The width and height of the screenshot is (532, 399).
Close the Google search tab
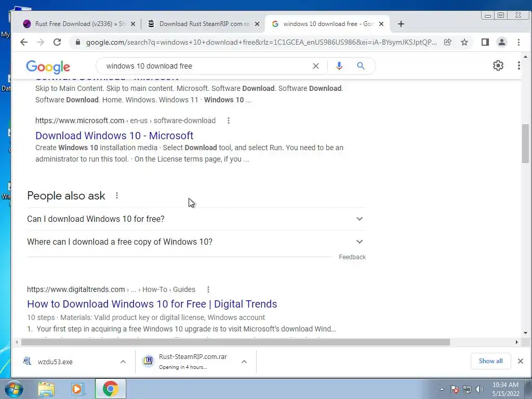click(381, 24)
